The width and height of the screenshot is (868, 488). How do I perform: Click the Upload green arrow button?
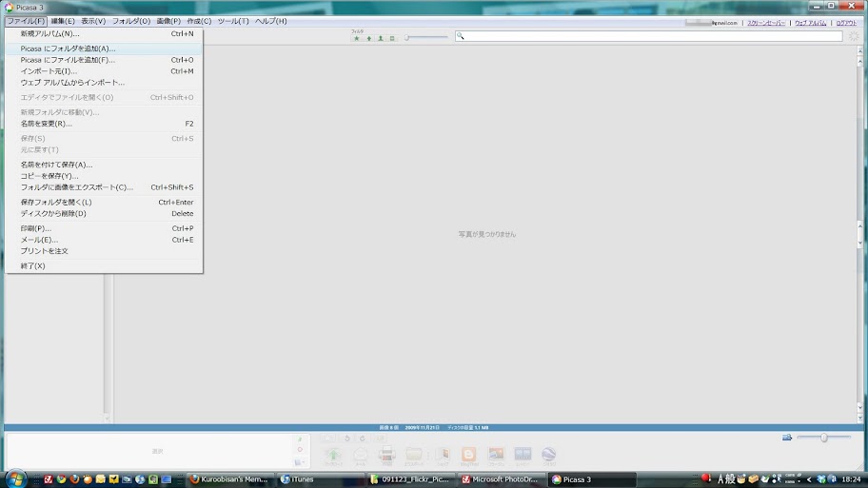[x=333, y=456]
